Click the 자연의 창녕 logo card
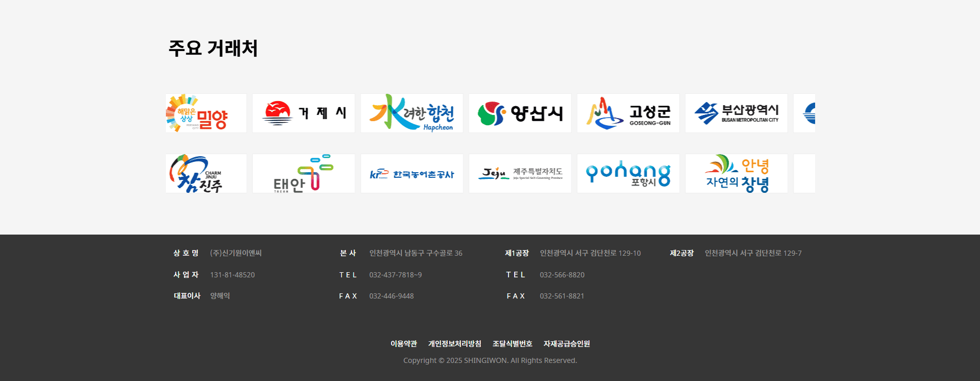Image resolution: width=980 pixels, height=381 pixels. click(736, 173)
